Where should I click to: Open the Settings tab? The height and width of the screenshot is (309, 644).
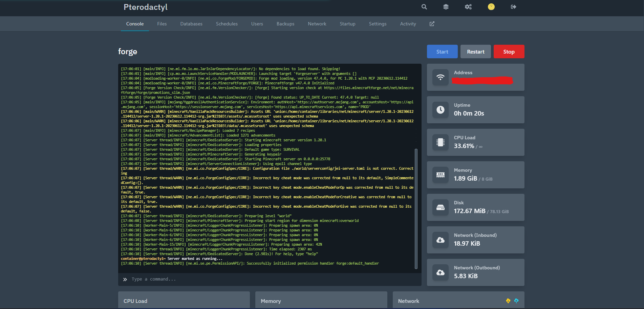[378, 24]
